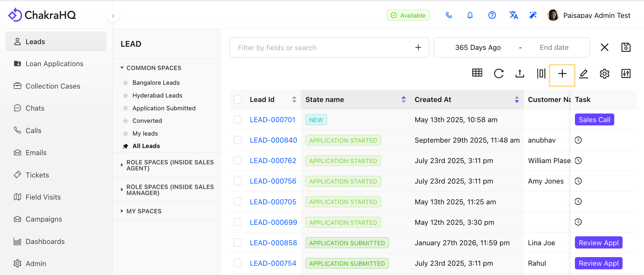644x275 pixels.
Task: Click the Sales Call task button
Action: 594,120
